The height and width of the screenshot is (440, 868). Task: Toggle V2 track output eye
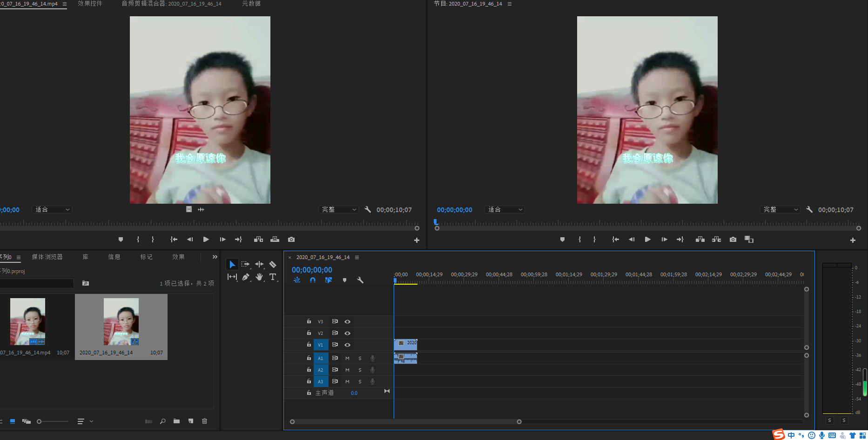[347, 333]
